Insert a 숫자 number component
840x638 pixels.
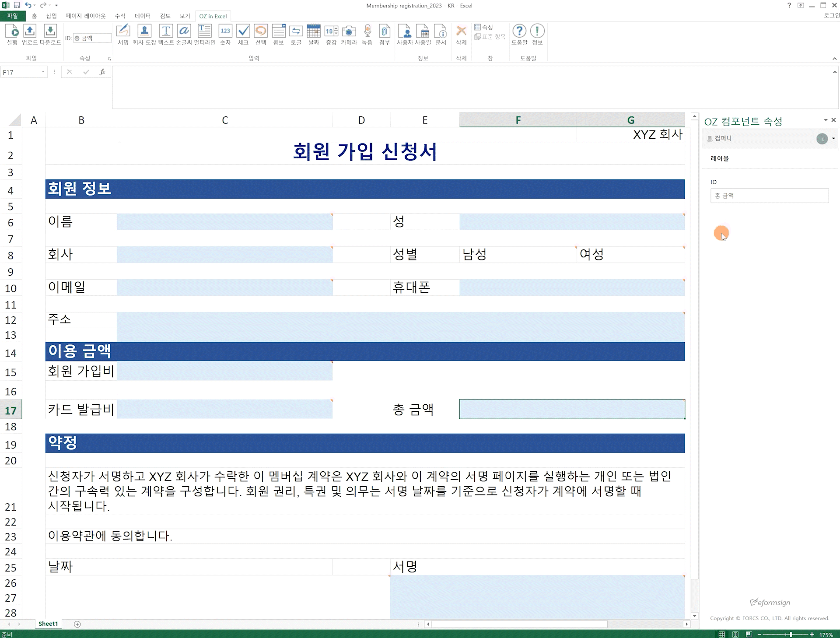[x=225, y=35]
